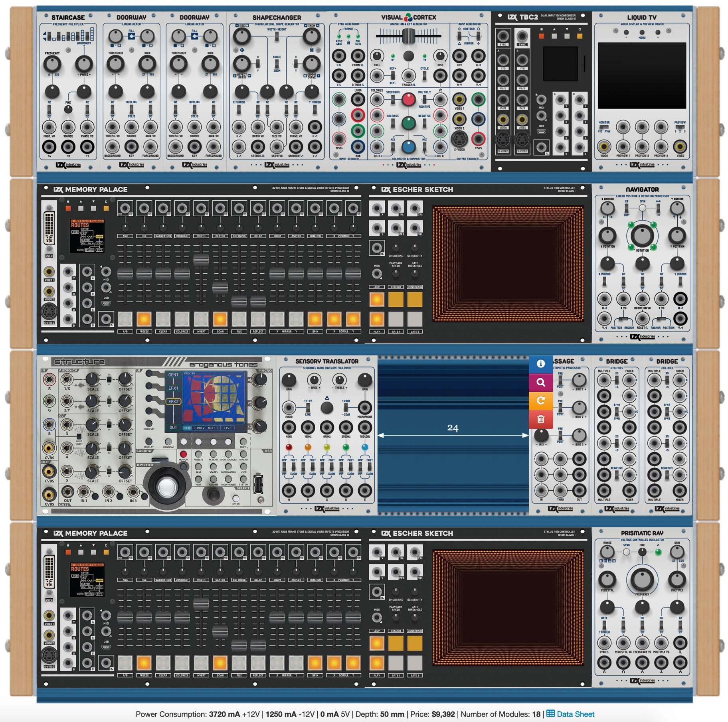Screen dimensions: 728x722
Task: Select the Navigator module
Action: point(642,263)
